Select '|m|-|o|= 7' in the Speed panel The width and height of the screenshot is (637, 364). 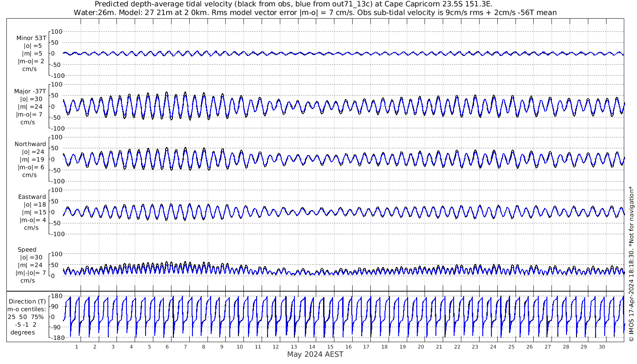tap(31, 273)
